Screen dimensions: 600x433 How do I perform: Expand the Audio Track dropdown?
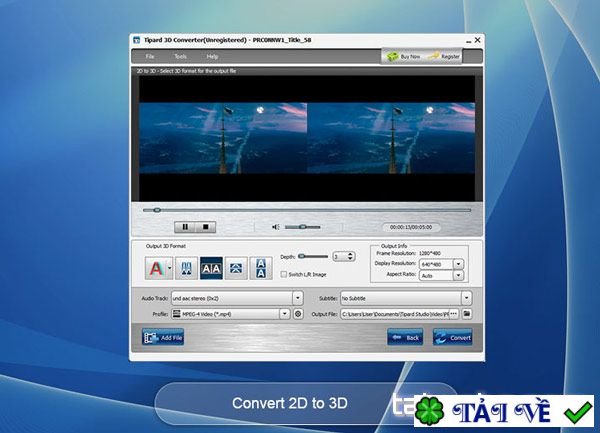pos(297,297)
